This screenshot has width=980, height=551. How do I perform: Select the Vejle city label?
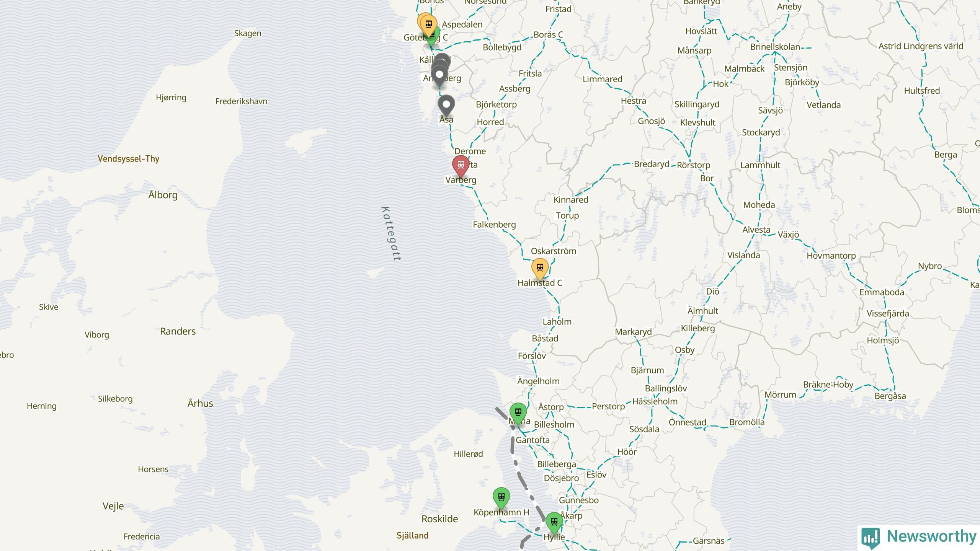pos(113,506)
